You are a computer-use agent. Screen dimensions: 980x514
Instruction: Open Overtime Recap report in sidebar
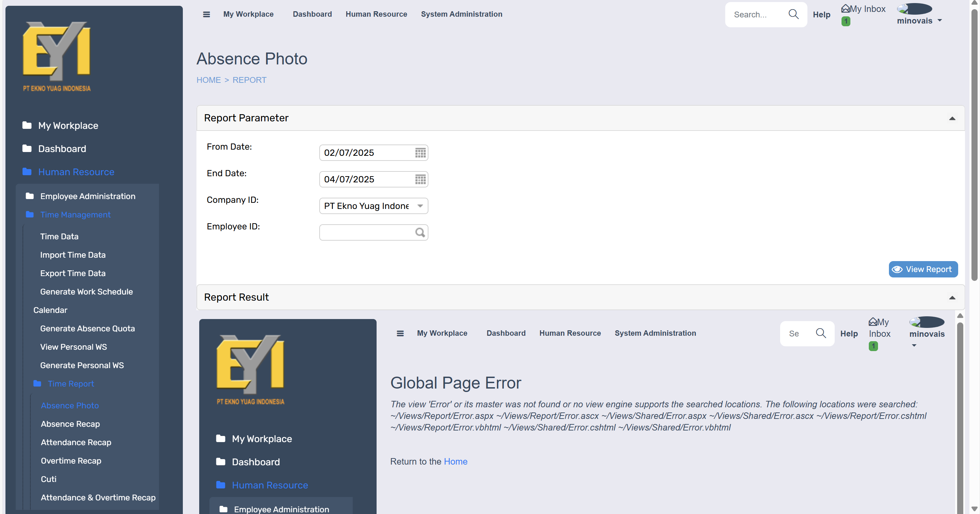tap(71, 460)
